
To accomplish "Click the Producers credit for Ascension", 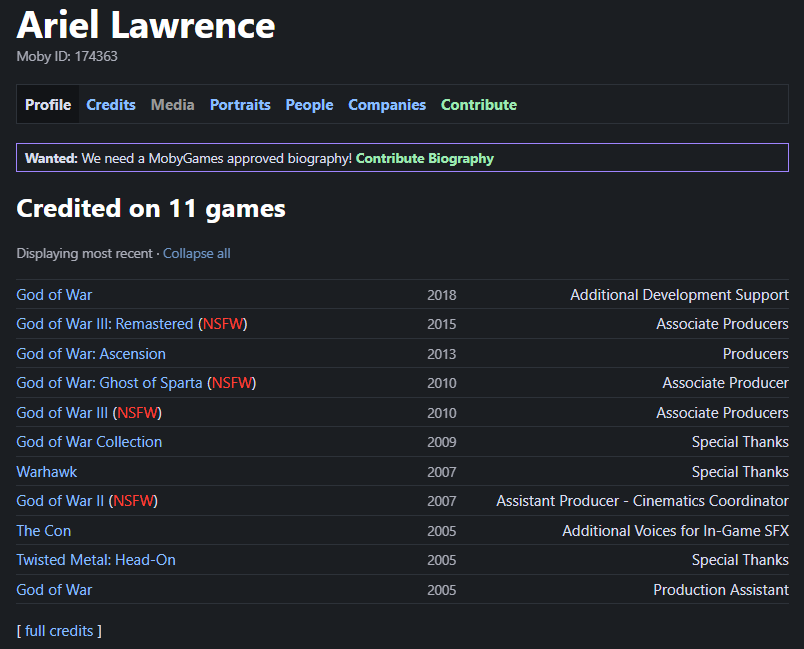I will [755, 354].
